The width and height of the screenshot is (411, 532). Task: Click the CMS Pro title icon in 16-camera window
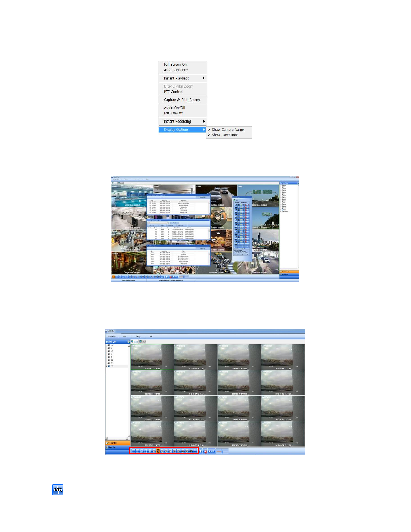coord(107,331)
